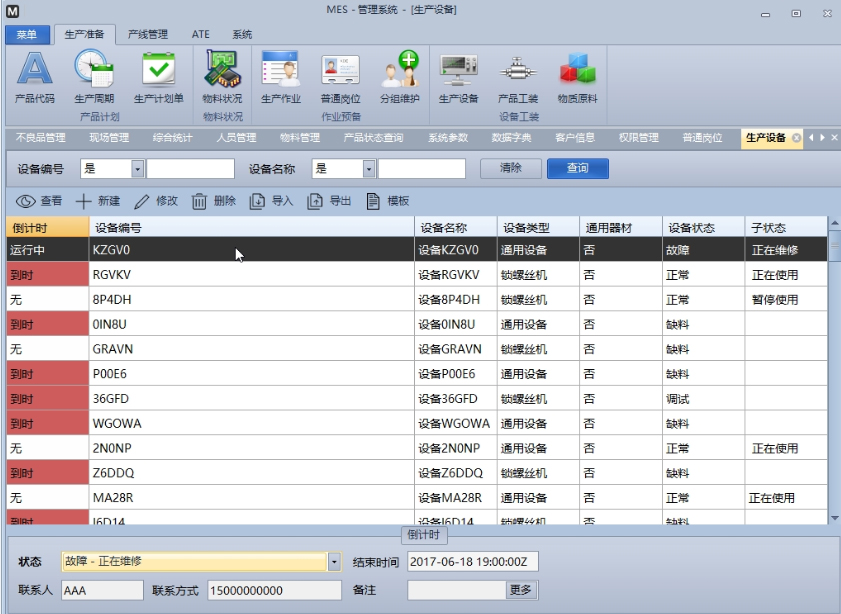The width and height of the screenshot is (841, 614).
Task: Click the 清除 button
Action: [511, 168]
